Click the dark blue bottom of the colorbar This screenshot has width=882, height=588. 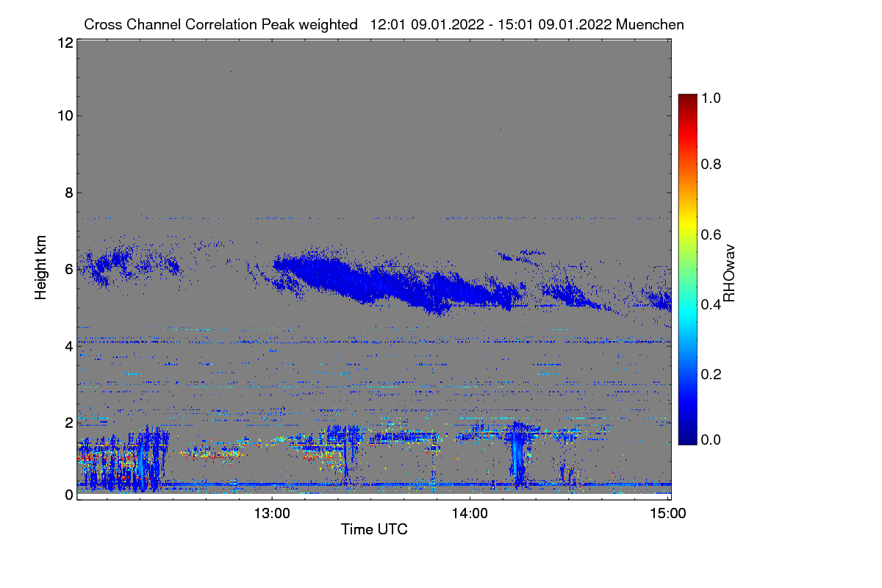[687, 439]
